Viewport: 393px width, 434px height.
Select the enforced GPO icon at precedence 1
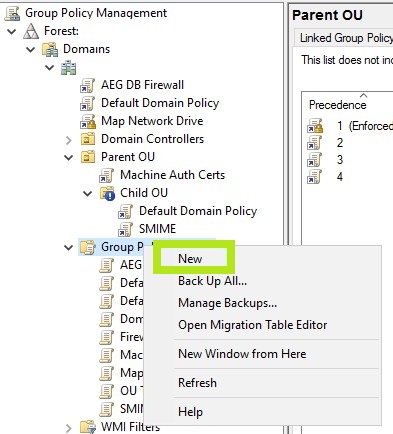coord(315,126)
